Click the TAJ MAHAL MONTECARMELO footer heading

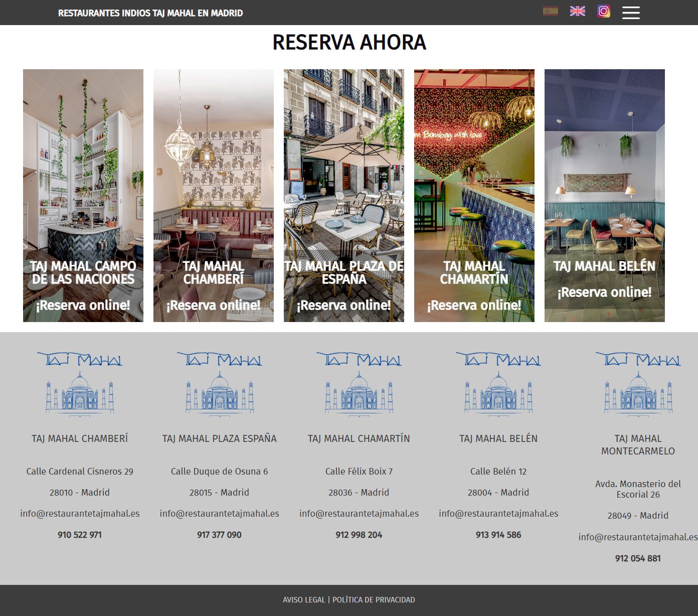click(638, 444)
